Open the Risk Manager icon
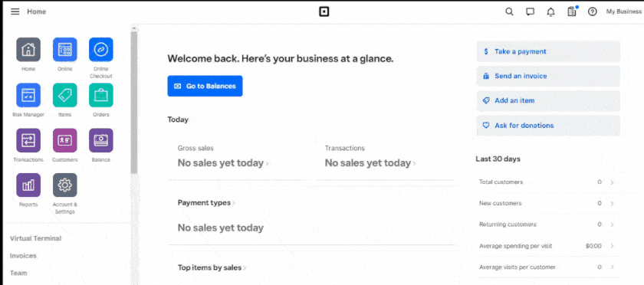The height and width of the screenshot is (285, 644). [x=28, y=95]
